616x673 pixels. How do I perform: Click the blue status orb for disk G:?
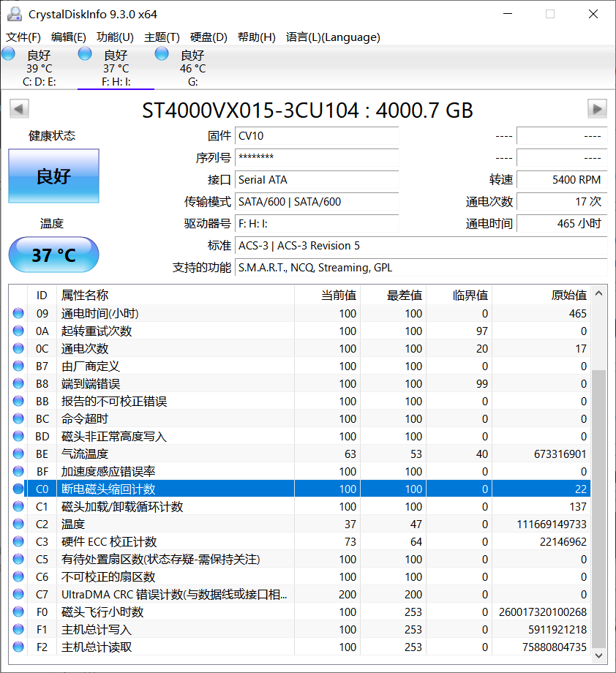(162, 54)
